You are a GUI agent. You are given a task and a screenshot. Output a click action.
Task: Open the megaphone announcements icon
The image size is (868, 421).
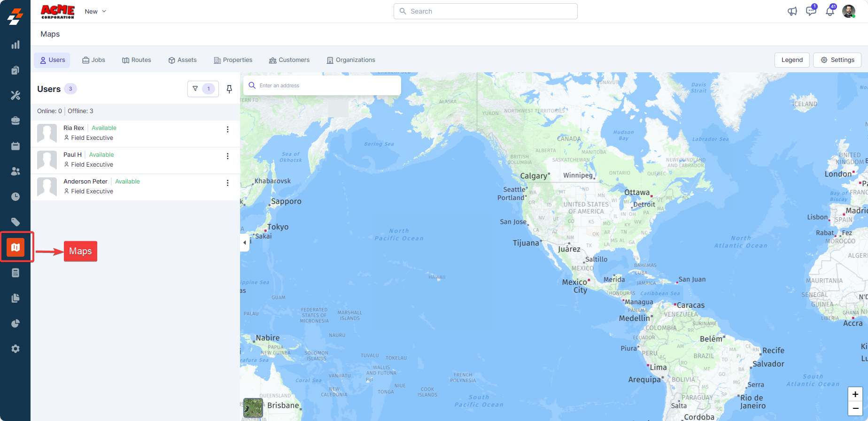click(792, 11)
